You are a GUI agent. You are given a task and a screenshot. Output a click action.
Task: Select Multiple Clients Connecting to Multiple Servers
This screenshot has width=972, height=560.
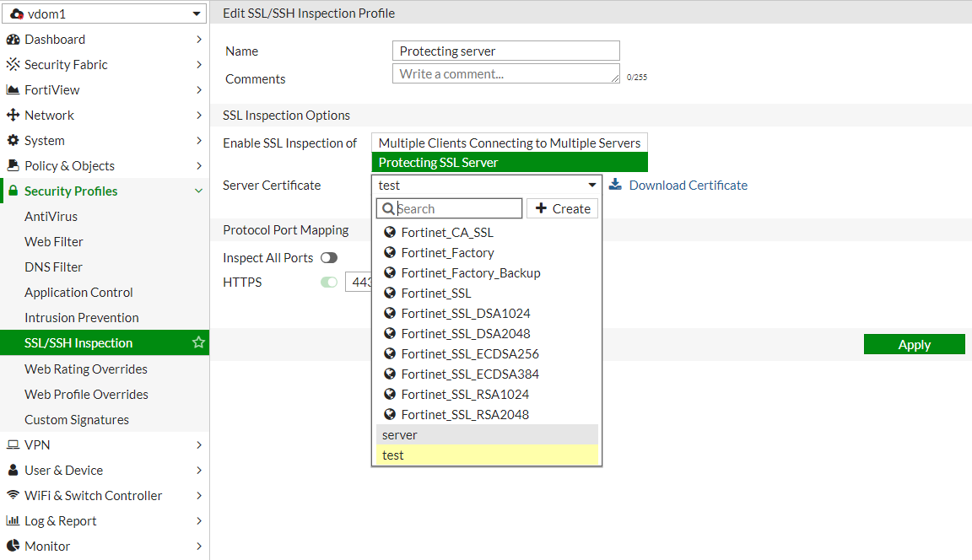[x=509, y=143]
